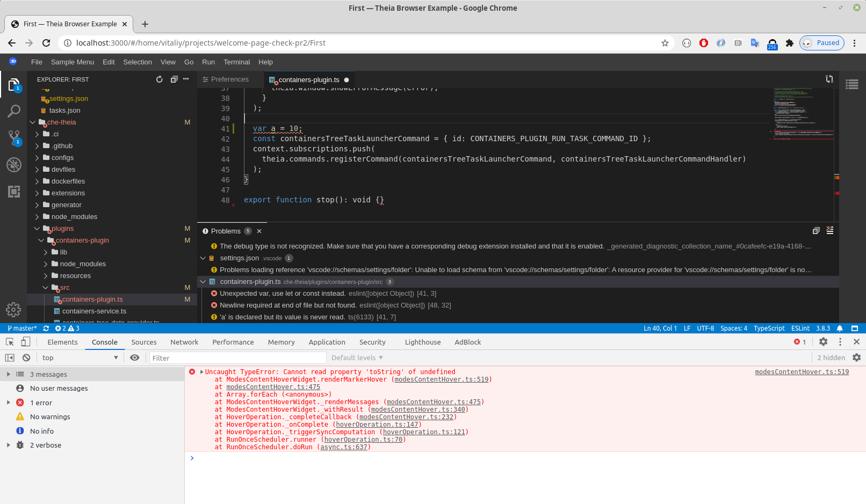Open the Settings gear at sidebar bottom

pos(13,310)
